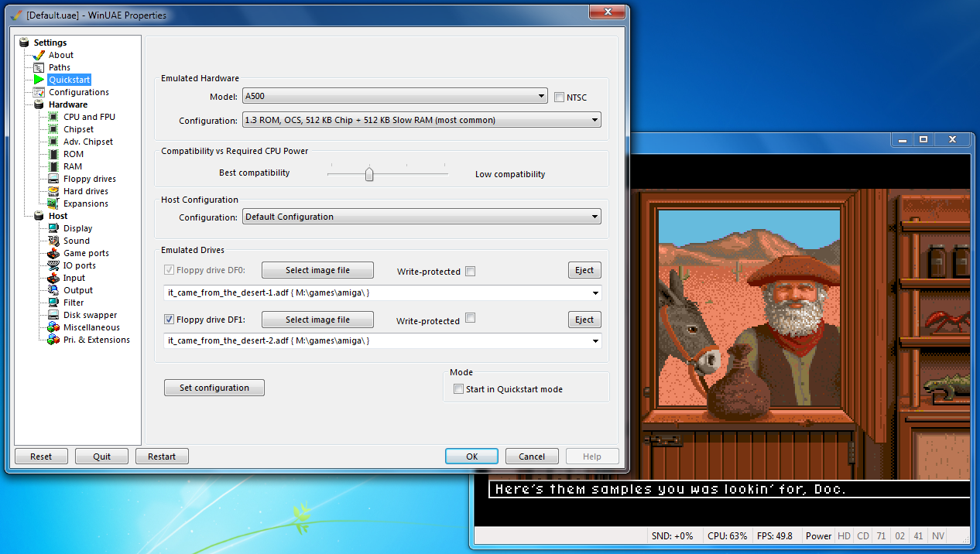Toggle DF1 Write-protected checkbox

tap(471, 318)
